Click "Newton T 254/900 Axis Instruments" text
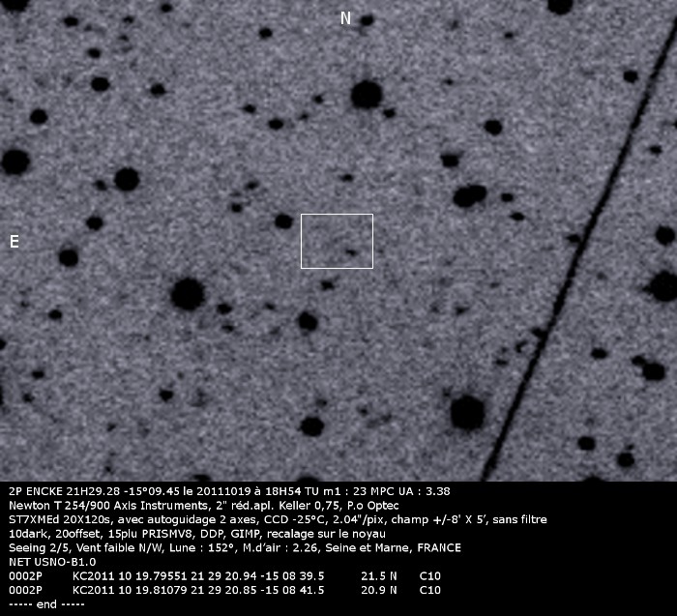Viewport: 677px width, 616px height. point(108,506)
